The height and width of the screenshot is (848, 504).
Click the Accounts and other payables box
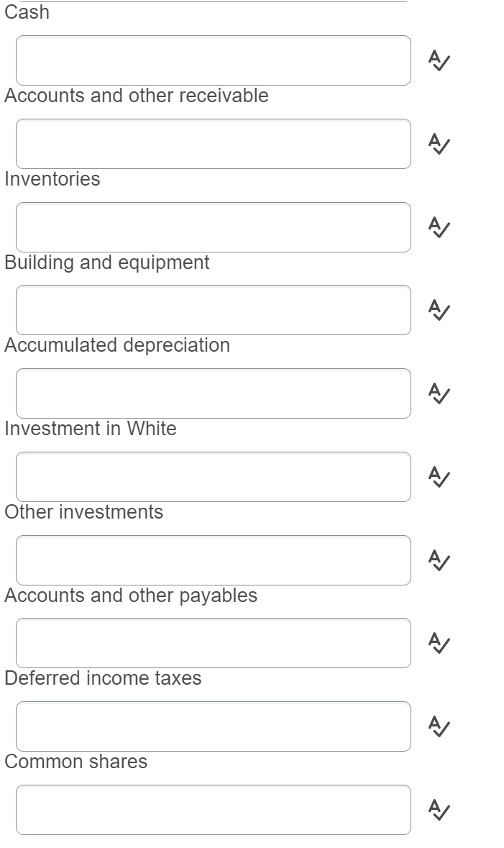click(x=212, y=642)
